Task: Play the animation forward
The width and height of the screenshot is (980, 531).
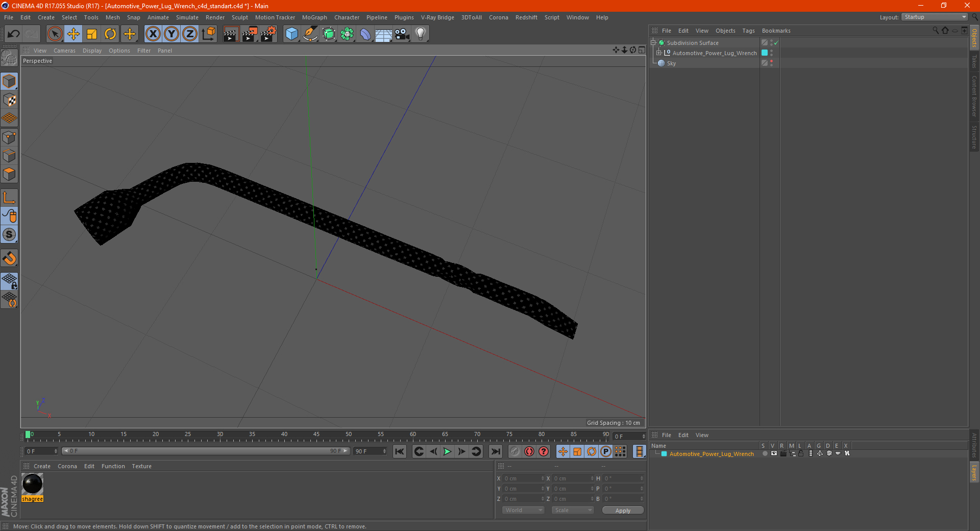Action: [x=447, y=451]
